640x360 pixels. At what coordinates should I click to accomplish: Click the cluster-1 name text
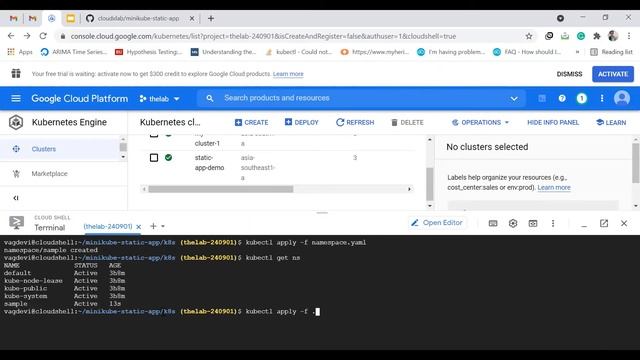coord(207,143)
